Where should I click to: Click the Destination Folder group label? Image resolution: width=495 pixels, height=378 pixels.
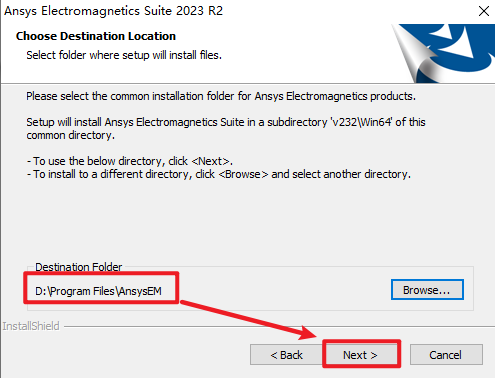(x=79, y=267)
